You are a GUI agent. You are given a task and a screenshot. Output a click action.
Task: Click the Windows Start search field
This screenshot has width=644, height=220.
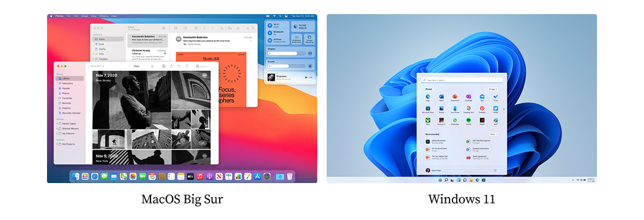pos(462,80)
